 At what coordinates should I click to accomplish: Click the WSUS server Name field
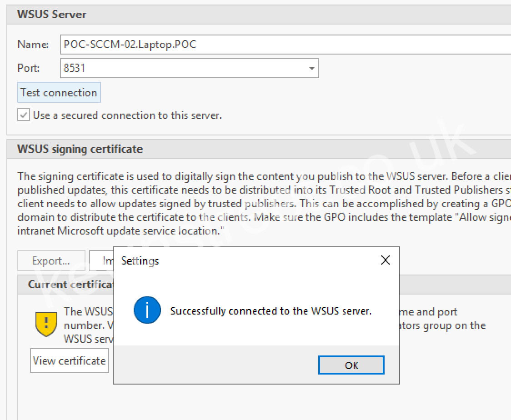point(282,45)
